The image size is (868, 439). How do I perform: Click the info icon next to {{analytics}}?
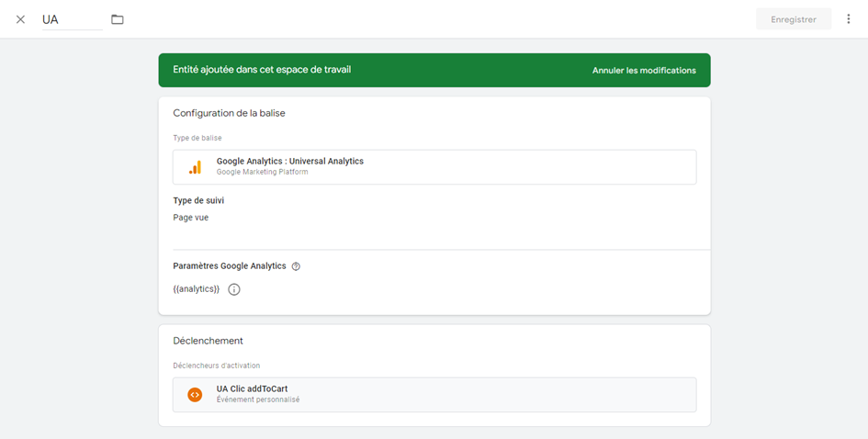pyautogui.click(x=234, y=289)
